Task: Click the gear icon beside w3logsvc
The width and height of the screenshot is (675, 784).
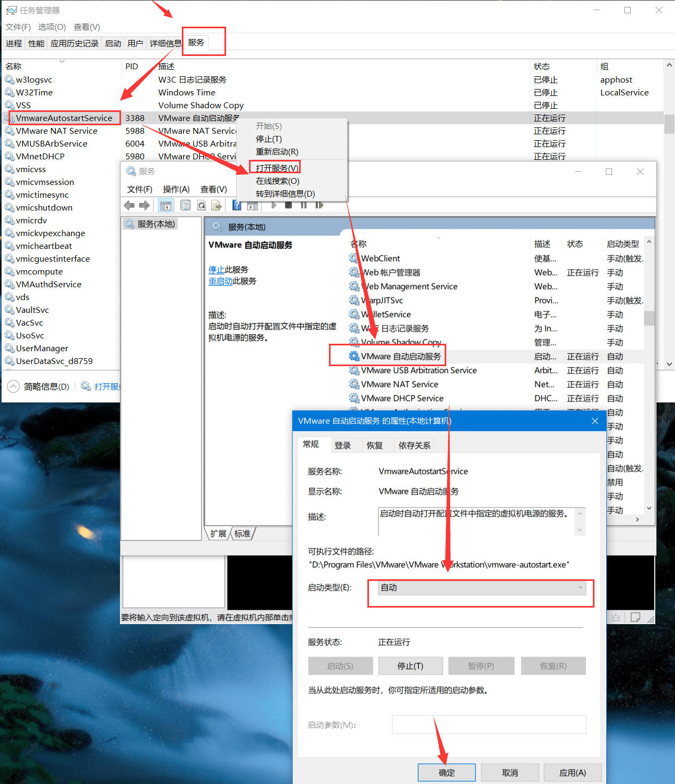Action: (10, 79)
